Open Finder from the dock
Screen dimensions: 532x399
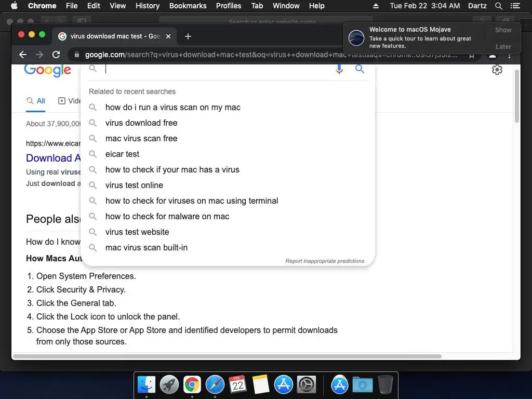click(146, 385)
